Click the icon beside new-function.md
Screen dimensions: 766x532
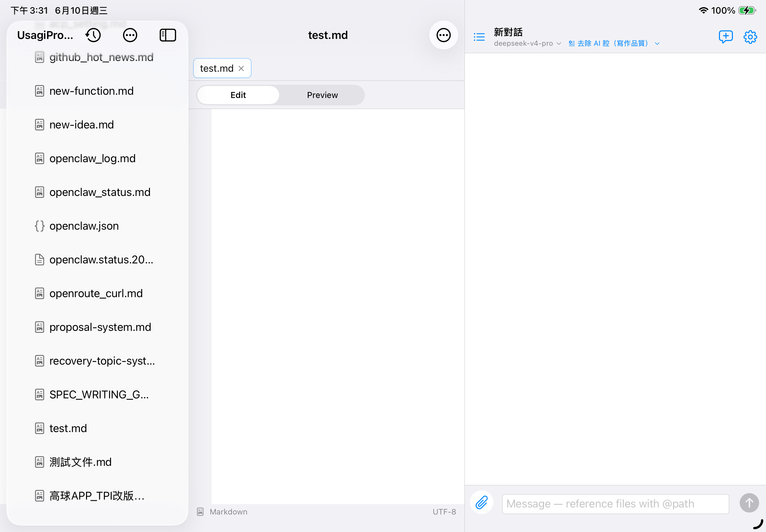40,91
